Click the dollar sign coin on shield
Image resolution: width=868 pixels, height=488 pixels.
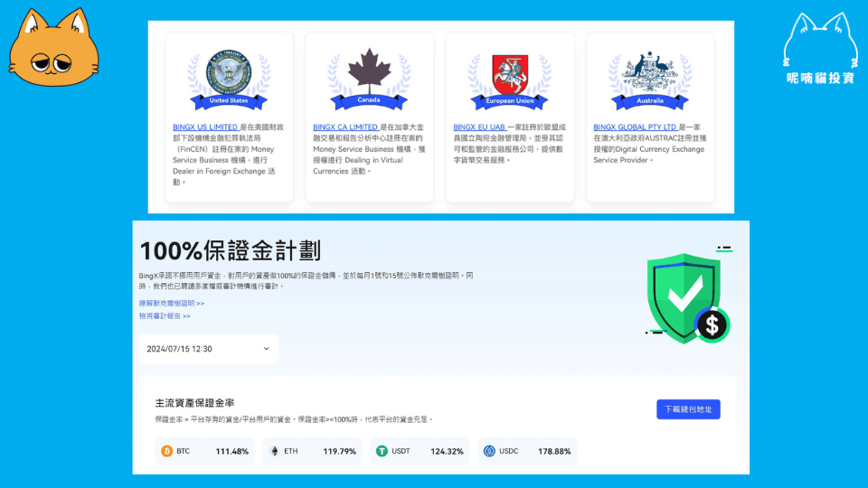(x=712, y=324)
